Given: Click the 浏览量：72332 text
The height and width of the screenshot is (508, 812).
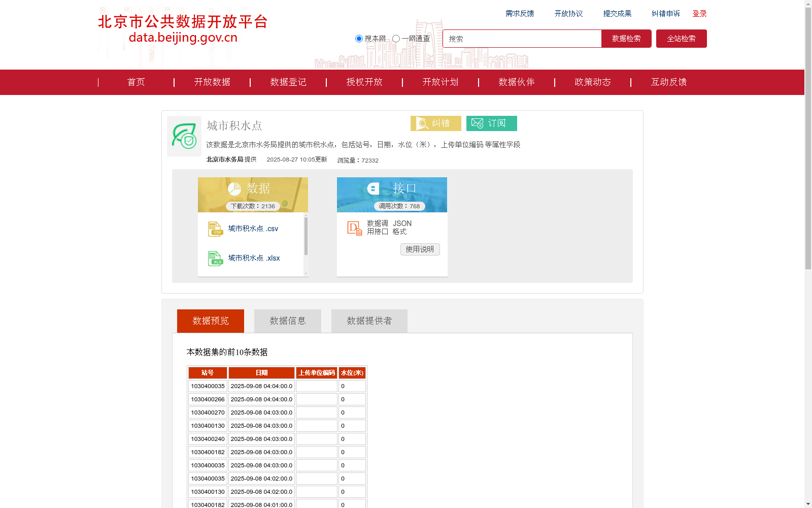Looking at the screenshot, I should 358,161.
